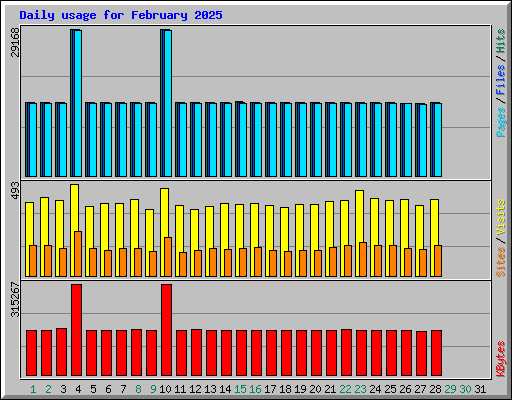Click the cyan hits bar for day 15

(243, 140)
